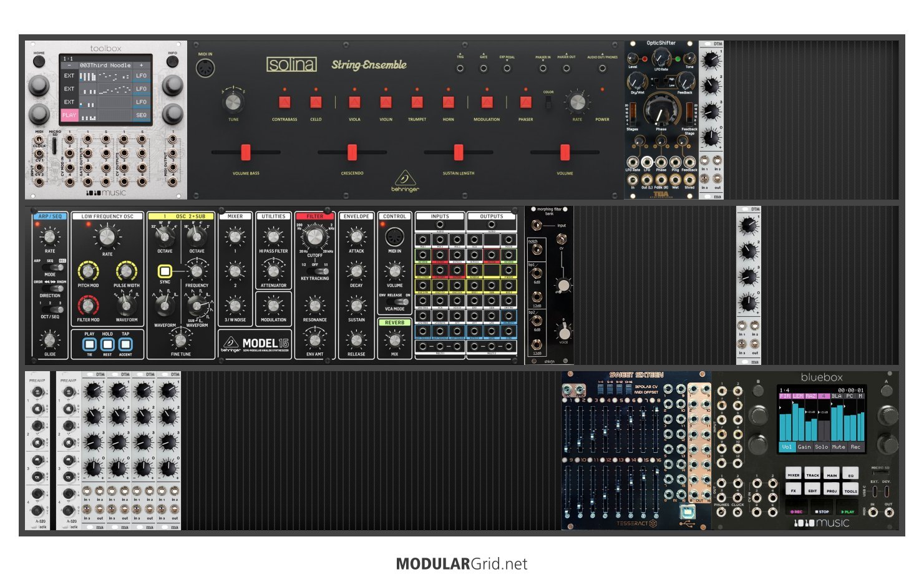
Task: Click the Model 15 audio OUTPUTS jack
Action: (492, 224)
